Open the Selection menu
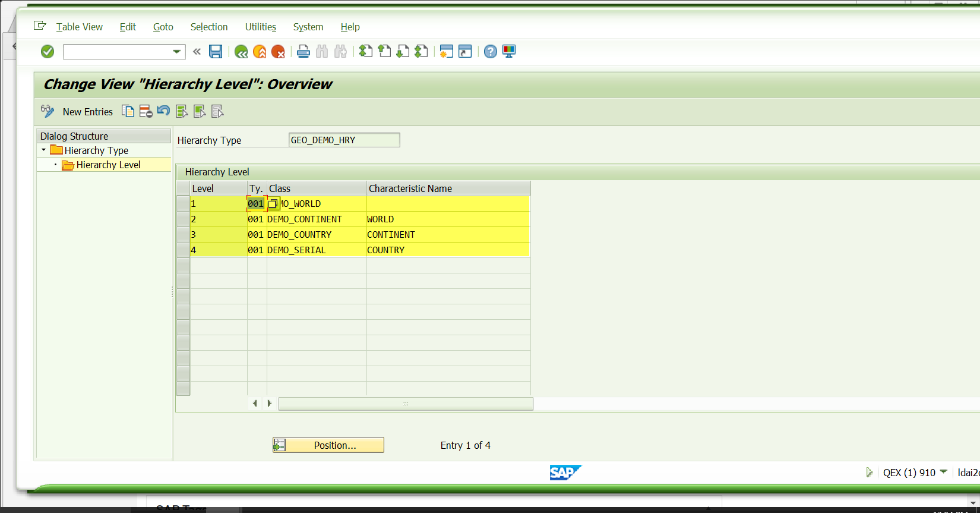Image resolution: width=980 pixels, height=513 pixels. (x=209, y=27)
